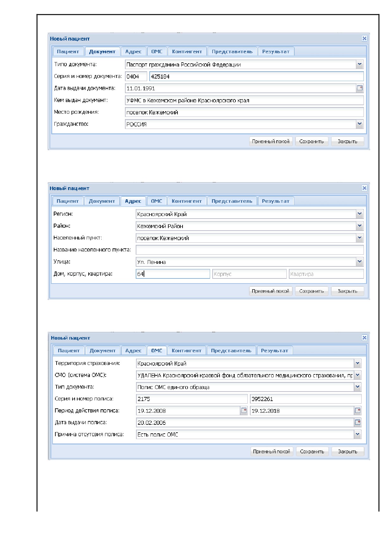Switch to Контингент tab in top dialog
This screenshot has width=392, height=555.
point(187,51)
